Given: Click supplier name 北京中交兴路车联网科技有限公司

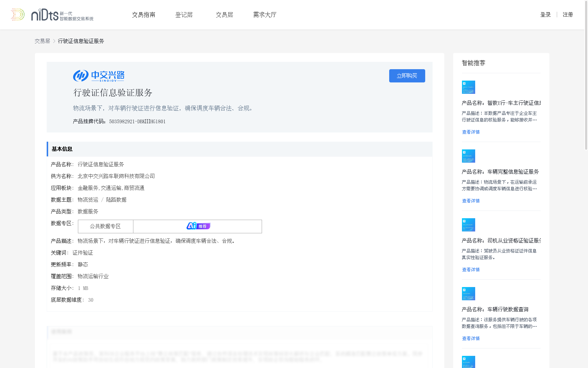Looking at the screenshot, I should pos(116,176).
